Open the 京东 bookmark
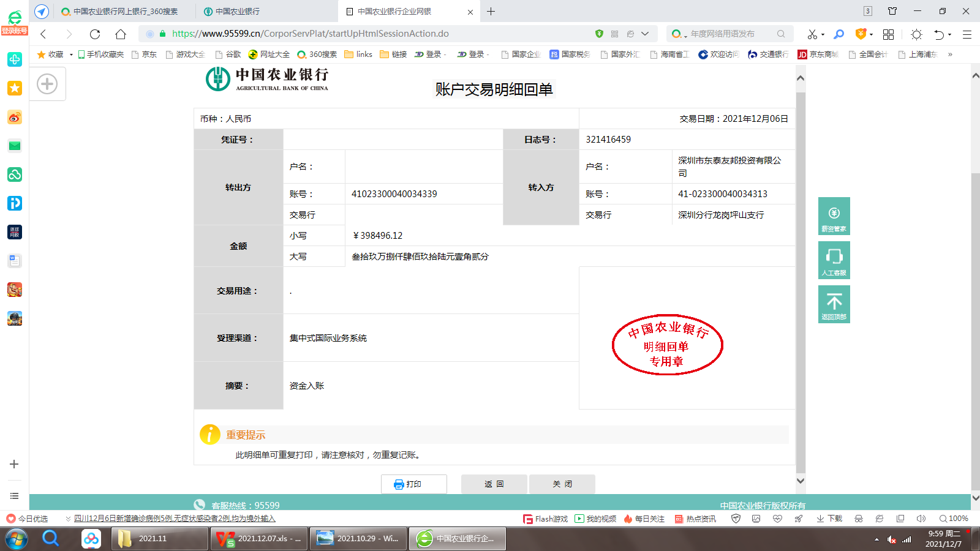 click(x=145, y=54)
